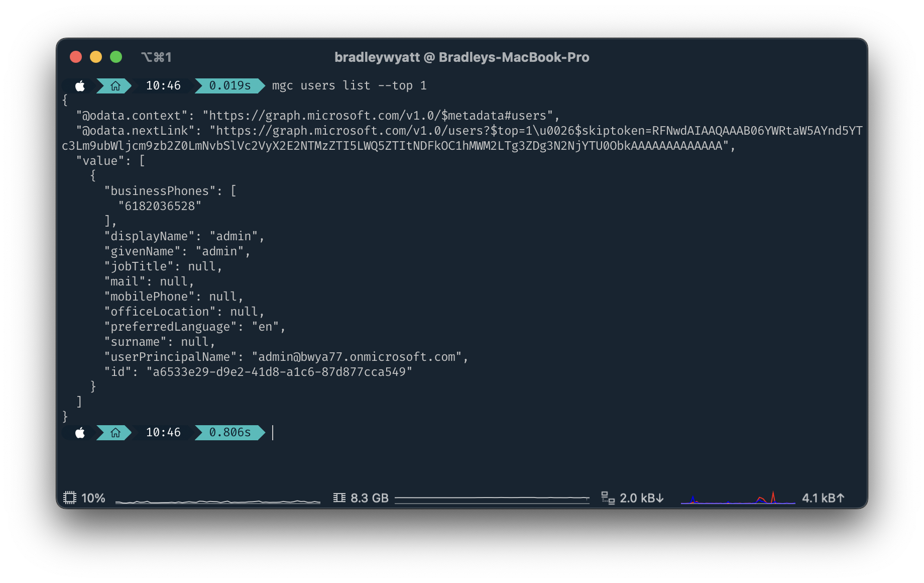Click the 8.3 GB memory value
The width and height of the screenshot is (924, 583).
click(370, 498)
